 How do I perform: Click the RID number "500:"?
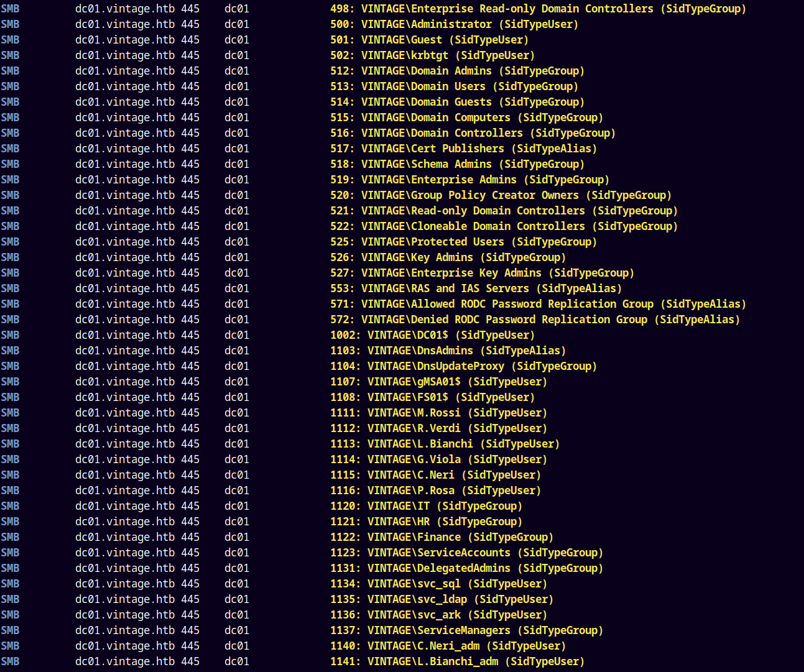(x=343, y=24)
